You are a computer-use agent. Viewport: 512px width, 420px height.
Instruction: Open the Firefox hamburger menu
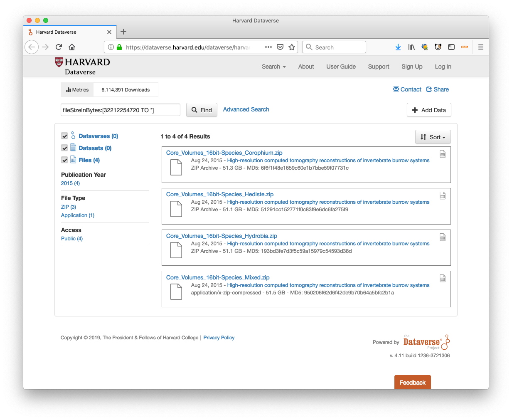click(x=481, y=47)
